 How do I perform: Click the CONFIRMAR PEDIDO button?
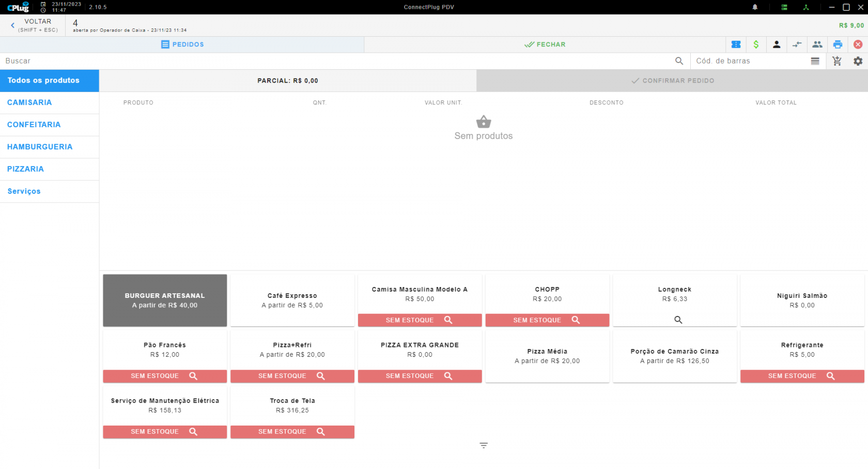(672, 81)
